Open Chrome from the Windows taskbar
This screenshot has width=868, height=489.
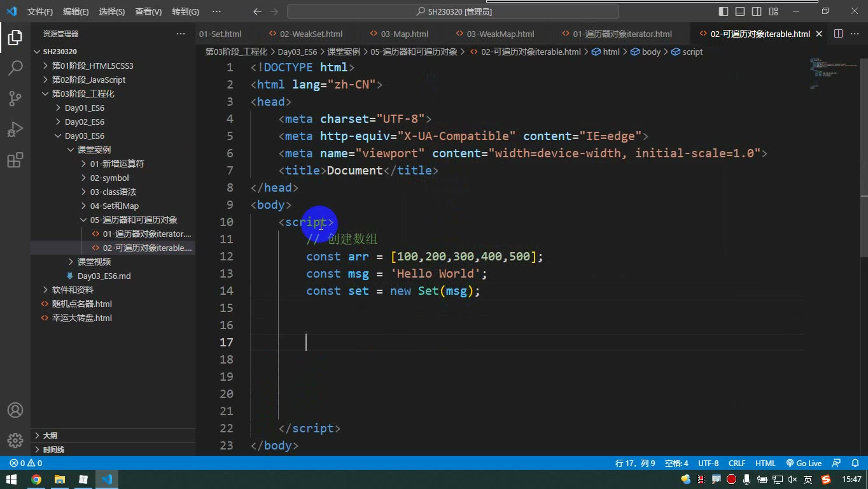36,479
